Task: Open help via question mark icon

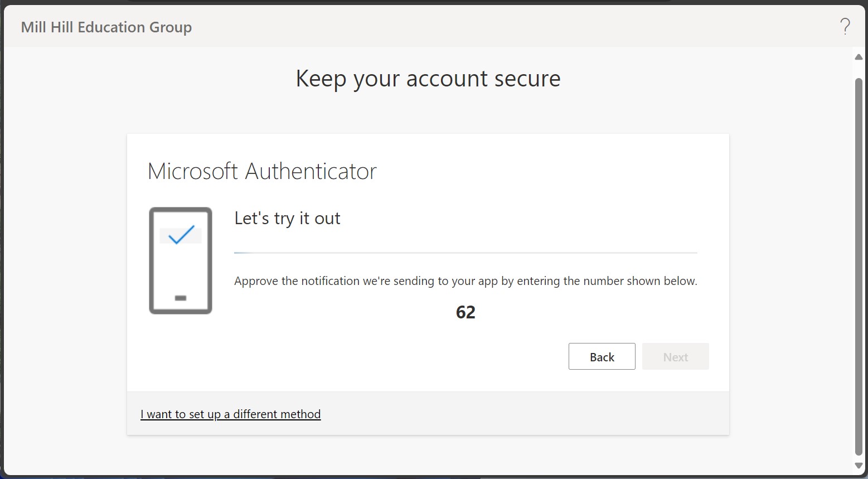Action: coord(845,27)
